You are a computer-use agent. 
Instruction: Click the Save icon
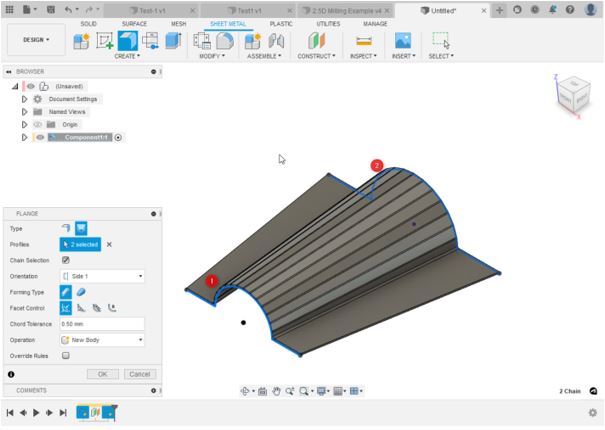[51, 10]
